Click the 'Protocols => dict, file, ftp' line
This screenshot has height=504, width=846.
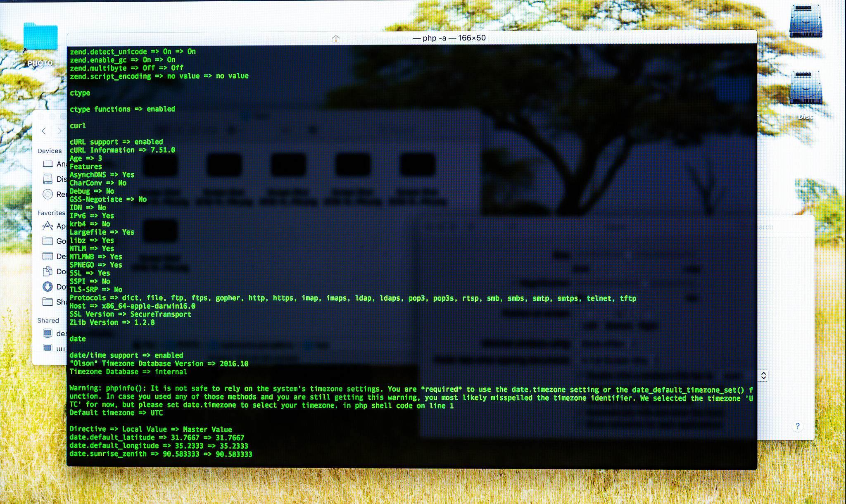pos(353,298)
